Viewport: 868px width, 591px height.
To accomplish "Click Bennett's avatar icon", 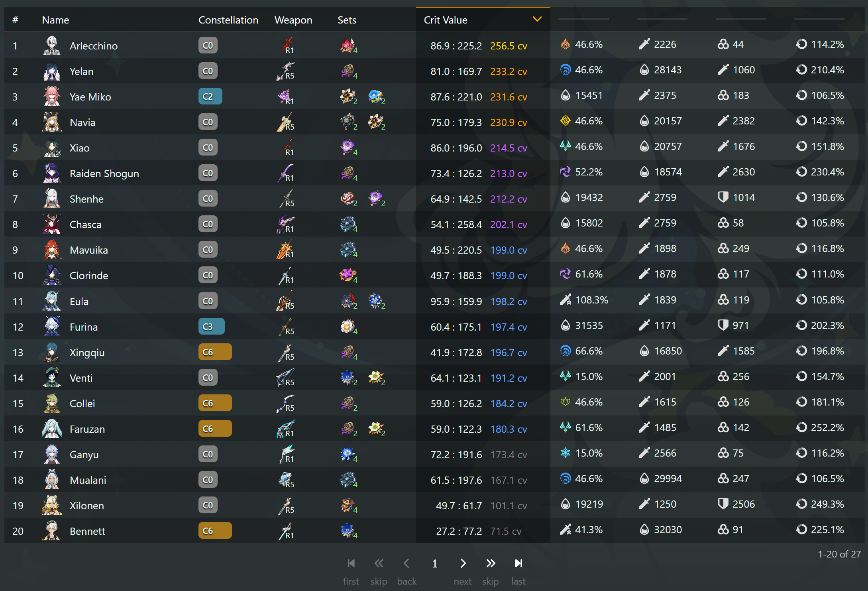I will [52, 531].
